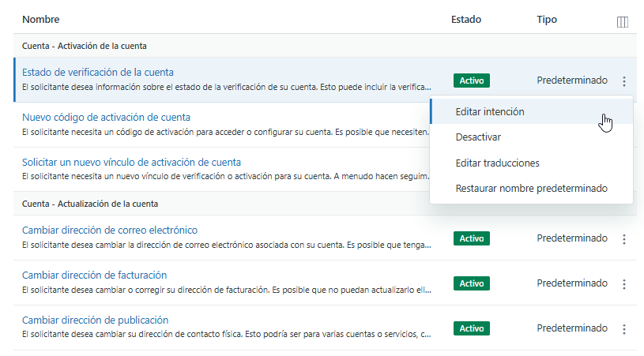Click the Nombre column header
Screen dimensions: 644x356
pyautogui.click(x=40, y=19)
